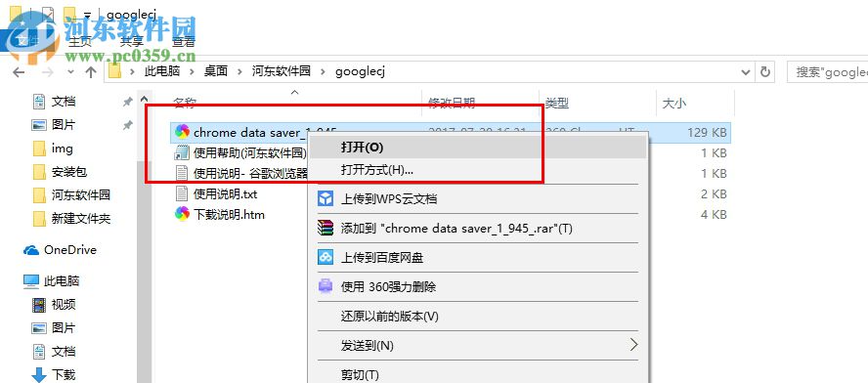868x383 pixels.
Task: Click the 360 shredder icon
Action: pos(325,286)
